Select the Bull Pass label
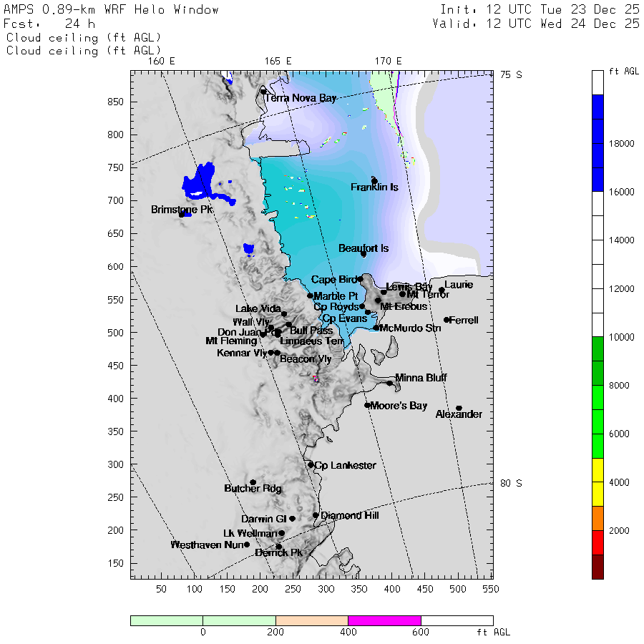 pyautogui.click(x=311, y=331)
